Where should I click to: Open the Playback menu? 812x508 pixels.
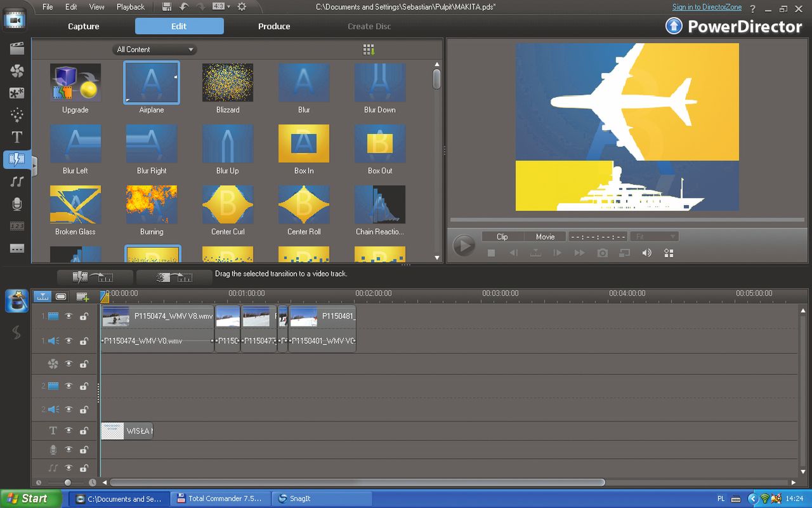point(131,7)
